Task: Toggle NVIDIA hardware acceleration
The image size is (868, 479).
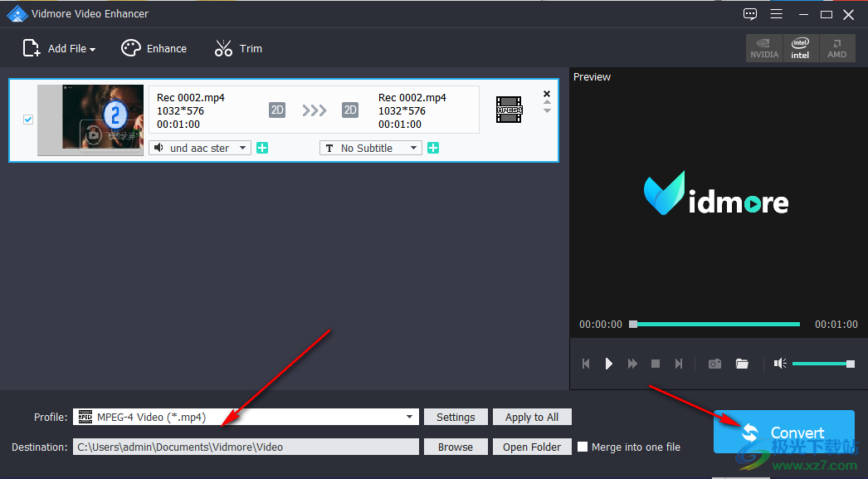Action: click(764, 48)
